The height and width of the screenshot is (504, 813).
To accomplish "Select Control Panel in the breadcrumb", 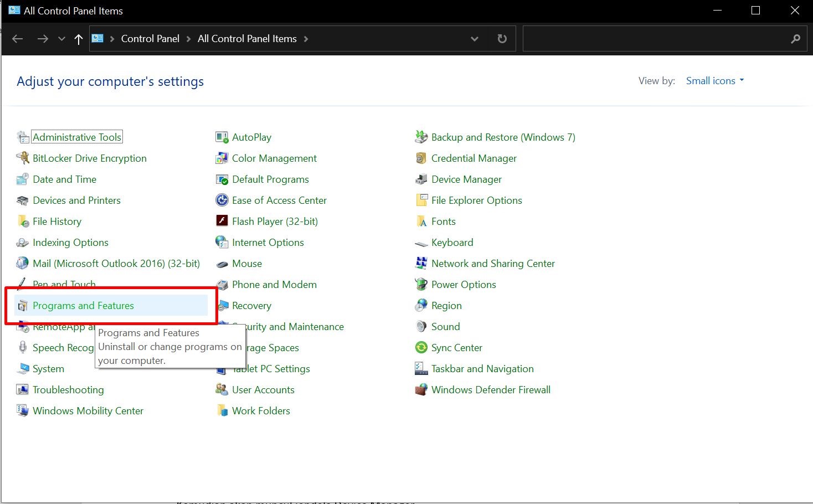I will 150,39.
